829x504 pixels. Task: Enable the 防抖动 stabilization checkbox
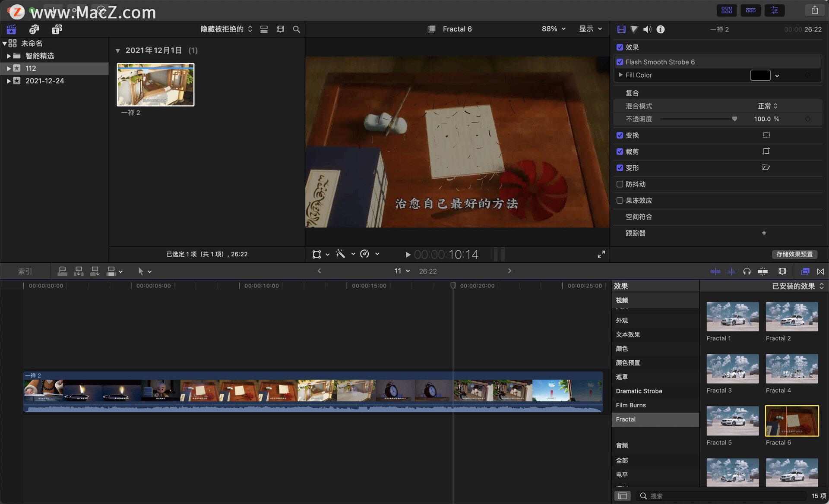(620, 184)
